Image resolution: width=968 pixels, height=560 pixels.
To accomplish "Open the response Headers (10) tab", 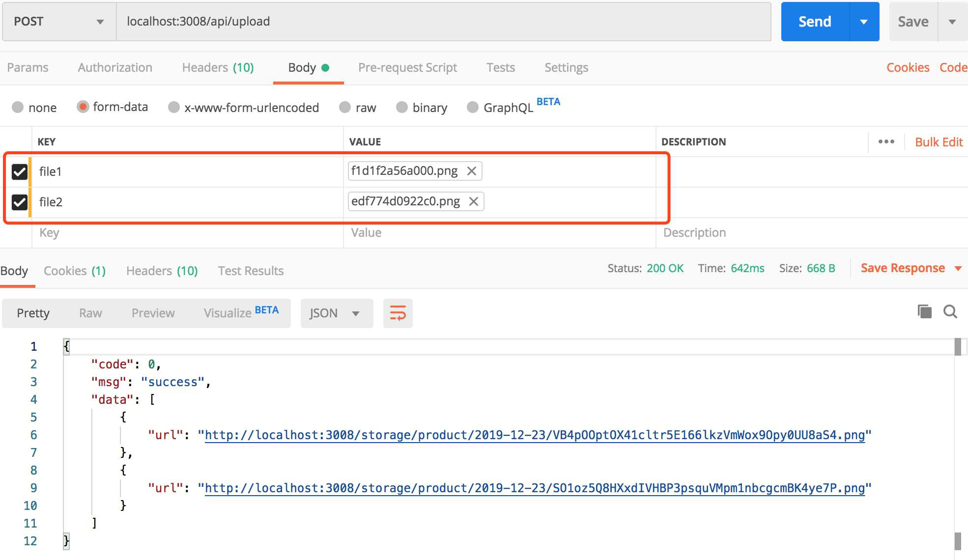I will [x=162, y=271].
